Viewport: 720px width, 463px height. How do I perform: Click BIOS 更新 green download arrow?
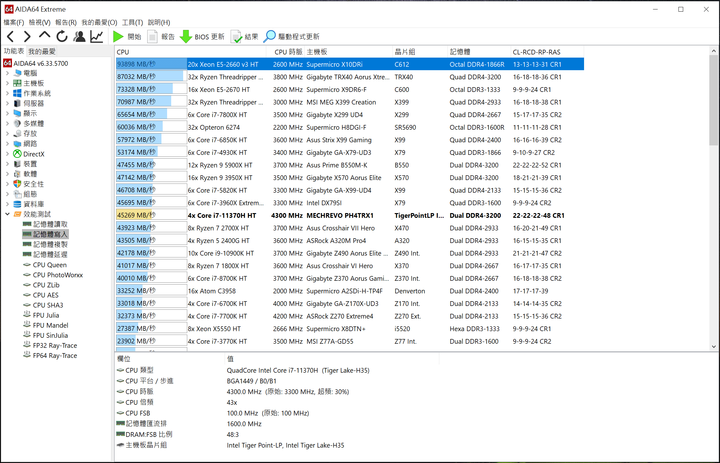(202, 36)
